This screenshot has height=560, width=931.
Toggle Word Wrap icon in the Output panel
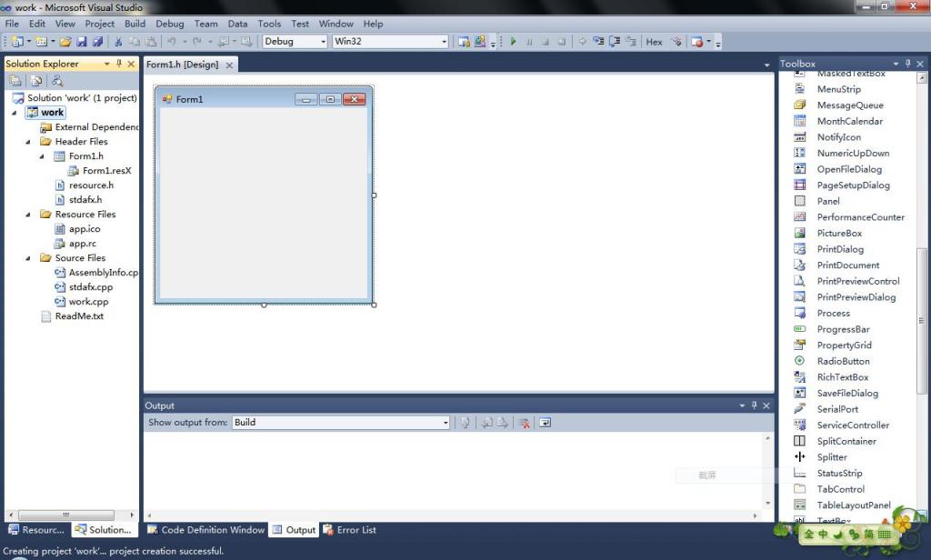(x=545, y=422)
